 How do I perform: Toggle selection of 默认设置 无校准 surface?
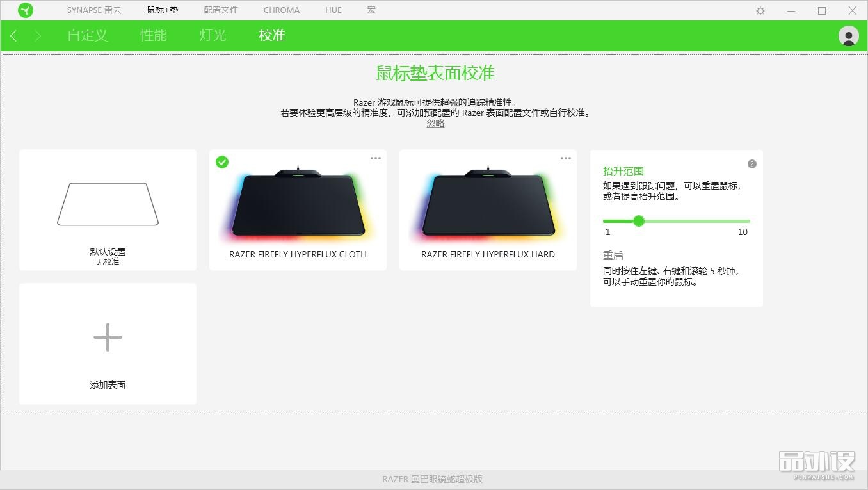coord(107,209)
